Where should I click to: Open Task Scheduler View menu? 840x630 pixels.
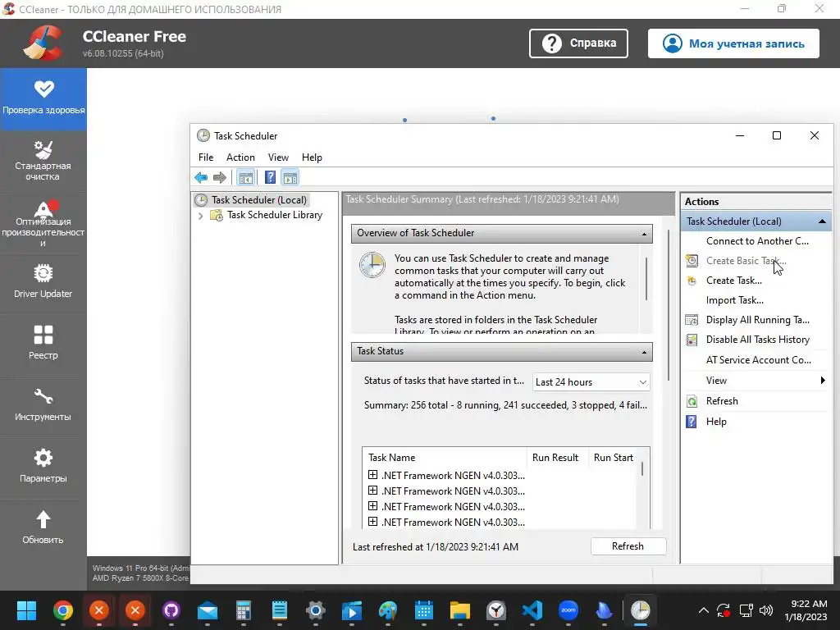(278, 157)
